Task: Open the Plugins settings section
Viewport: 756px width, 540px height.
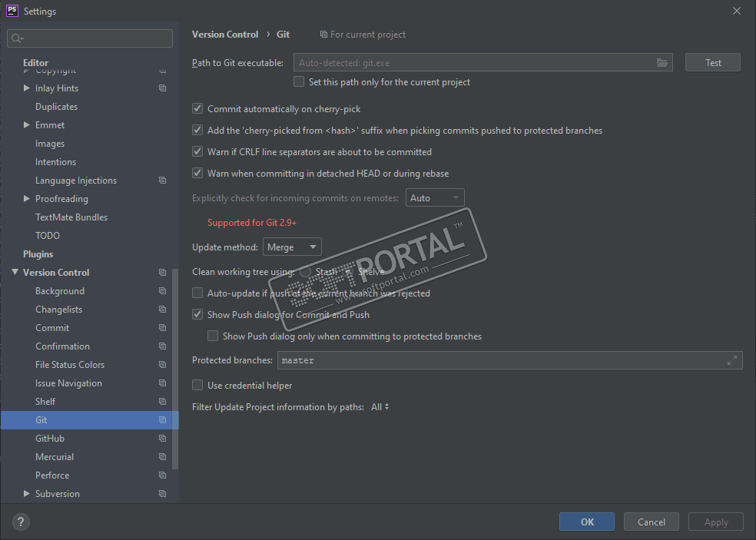Action: click(38, 254)
